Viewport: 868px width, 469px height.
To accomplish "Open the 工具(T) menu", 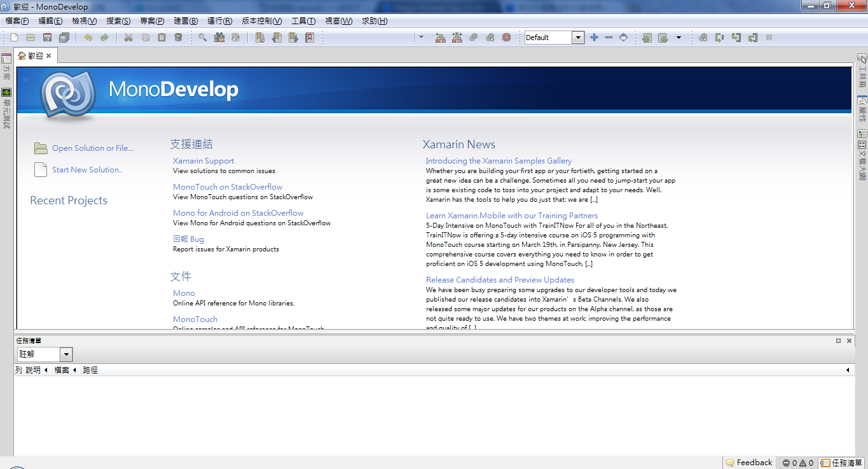I will [x=303, y=21].
